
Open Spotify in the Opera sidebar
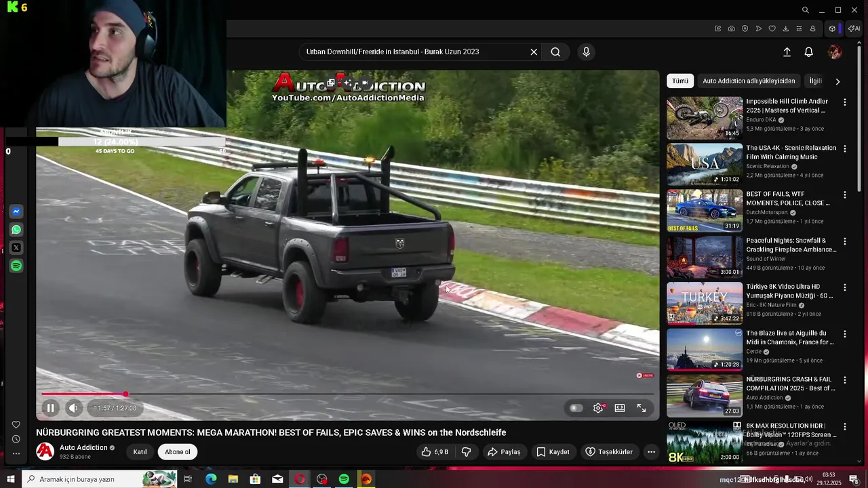[x=16, y=266]
